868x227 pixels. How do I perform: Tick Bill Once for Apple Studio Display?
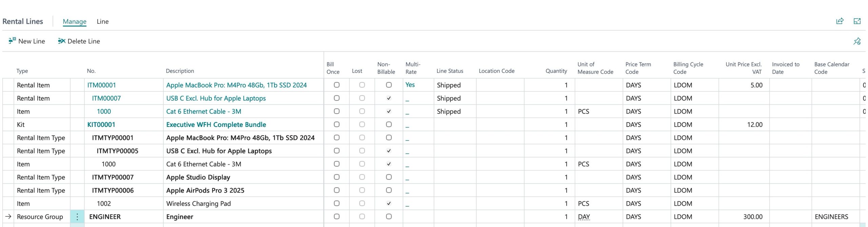[x=336, y=177]
